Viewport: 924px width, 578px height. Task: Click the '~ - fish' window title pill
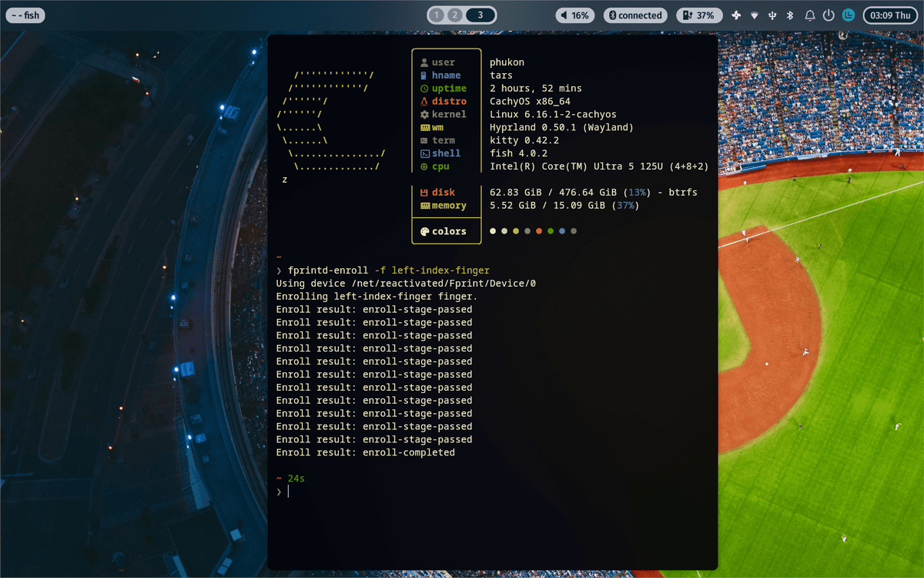click(x=25, y=15)
